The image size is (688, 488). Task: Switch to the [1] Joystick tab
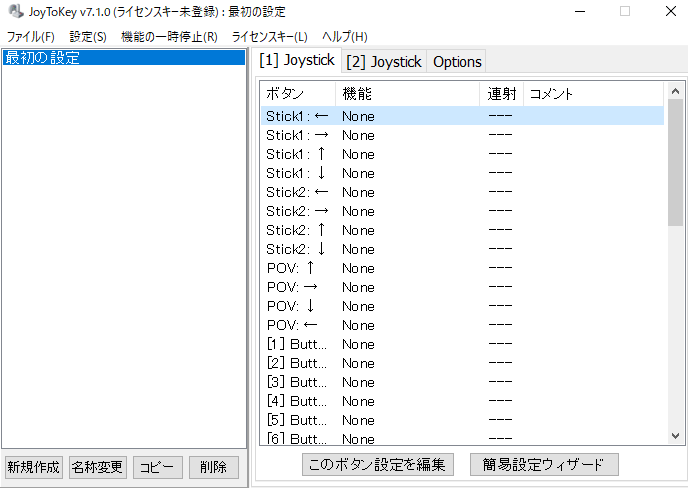click(x=297, y=60)
